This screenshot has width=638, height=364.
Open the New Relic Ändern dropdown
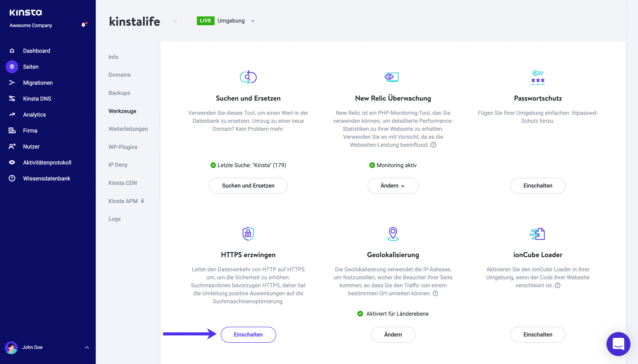point(393,186)
